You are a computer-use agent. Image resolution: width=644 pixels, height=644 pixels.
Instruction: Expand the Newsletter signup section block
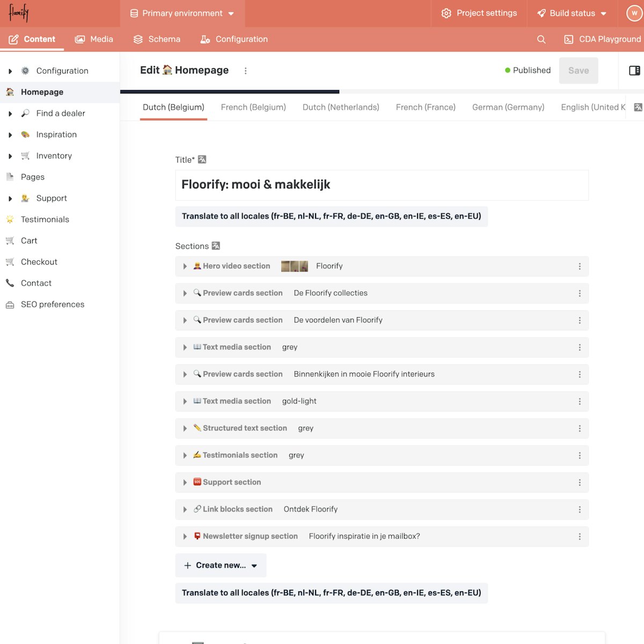185,537
